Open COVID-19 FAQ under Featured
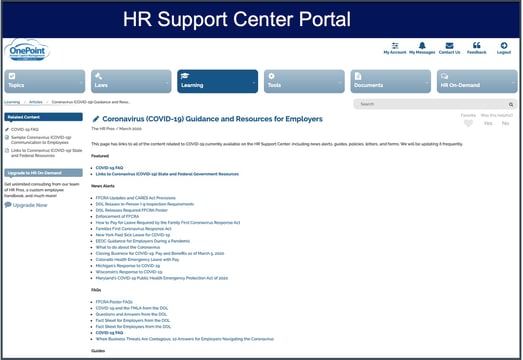 pos(109,168)
